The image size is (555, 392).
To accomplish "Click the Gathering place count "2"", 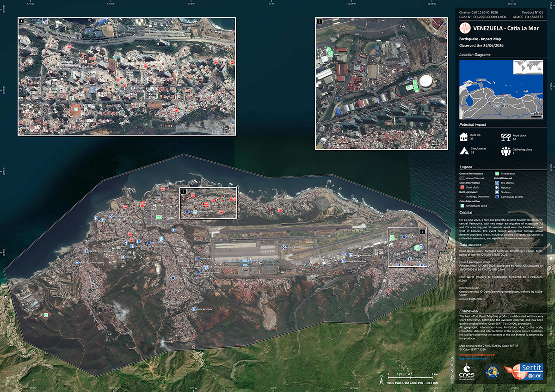I will click(x=513, y=153).
